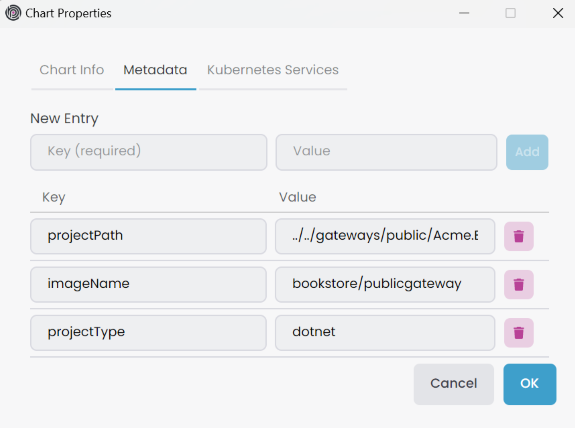Select the Metadata tab

click(x=155, y=70)
